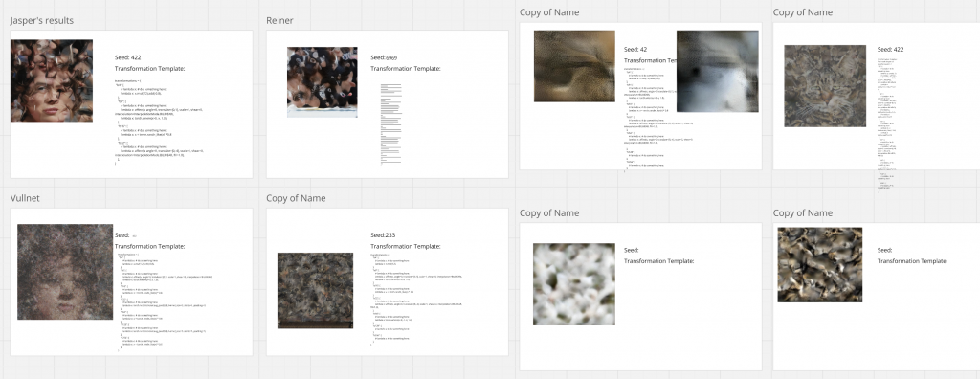Click "Copy of Name" title above the white fluffy image frame
Image resolution: width=980 pixels, height=379 pixels.
click(x=549, y=212)
